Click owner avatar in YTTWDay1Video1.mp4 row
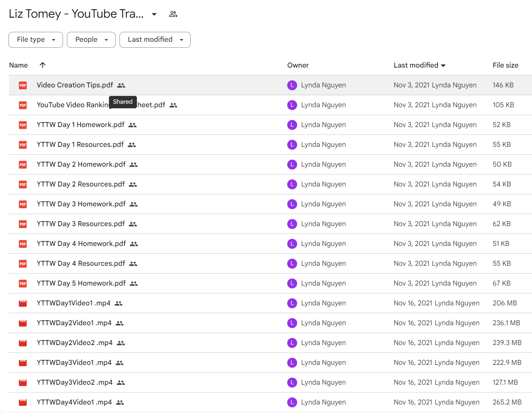The image size is (532, 413). coord(292,303)
